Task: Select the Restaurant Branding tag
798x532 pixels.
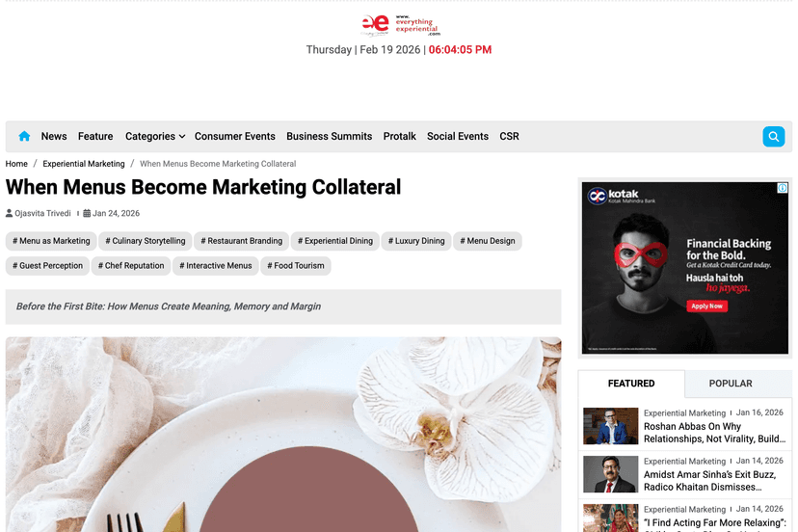Action: click(241, 241)
